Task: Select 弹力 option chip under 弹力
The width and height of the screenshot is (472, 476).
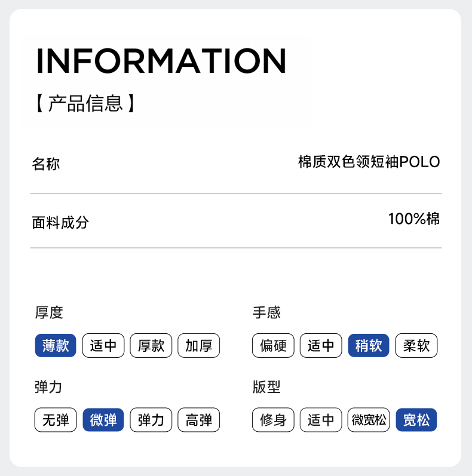Action: [151, 420]
